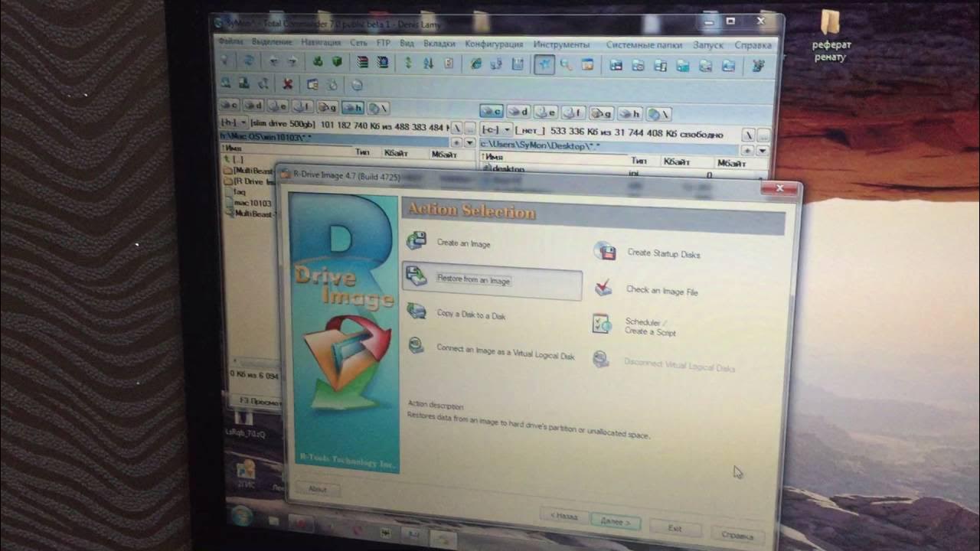Image resolution: width=980 pixels, height=551 pixels.
Task: Select drive g in the left panel drive bar
Action: (x=328, y=107)
